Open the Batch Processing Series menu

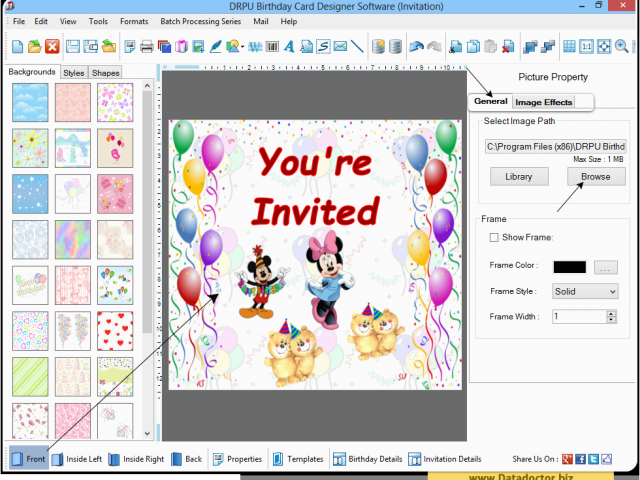coord(200,21)
